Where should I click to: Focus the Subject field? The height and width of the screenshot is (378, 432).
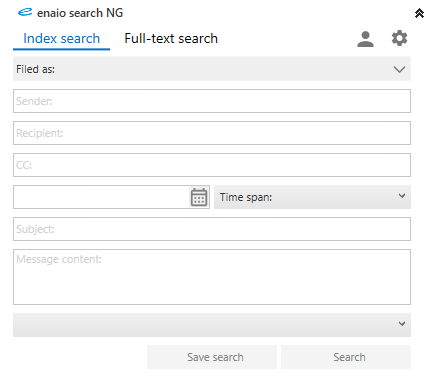point(212,229)
